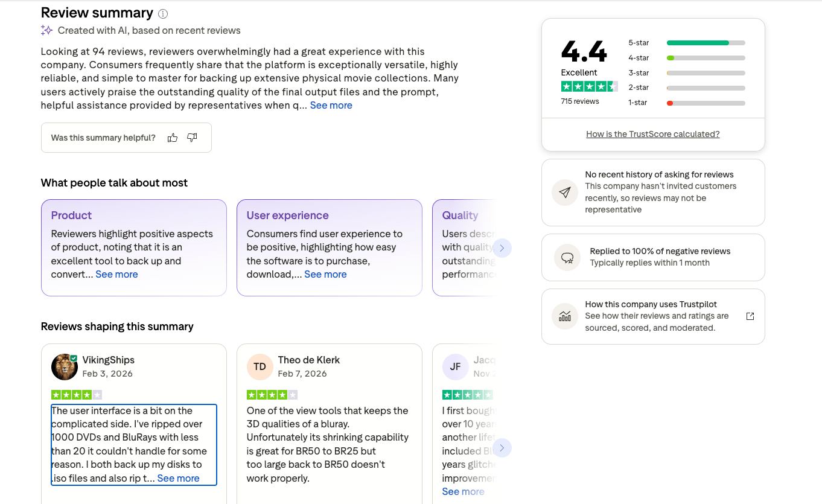Click the TrustScore star rating image
Image resolution: width=822 pixels, height=504 pixels.
tap(589, 86)
